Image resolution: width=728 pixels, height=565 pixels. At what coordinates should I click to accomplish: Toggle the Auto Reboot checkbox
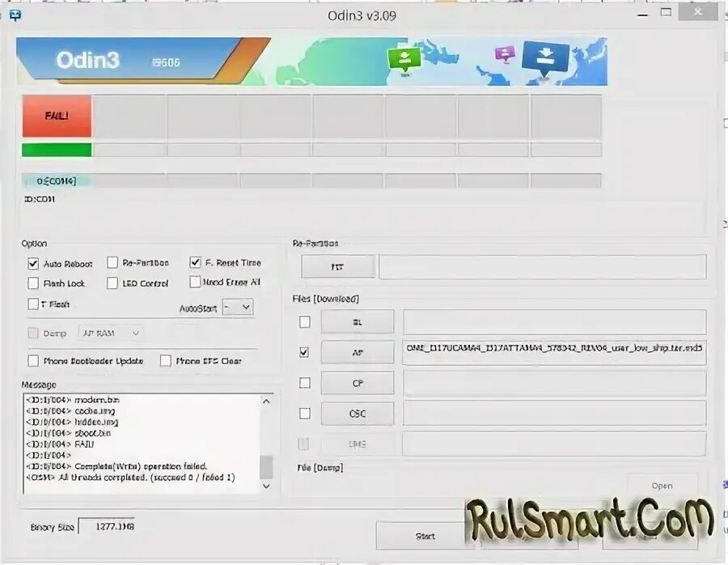coord(33,264)
